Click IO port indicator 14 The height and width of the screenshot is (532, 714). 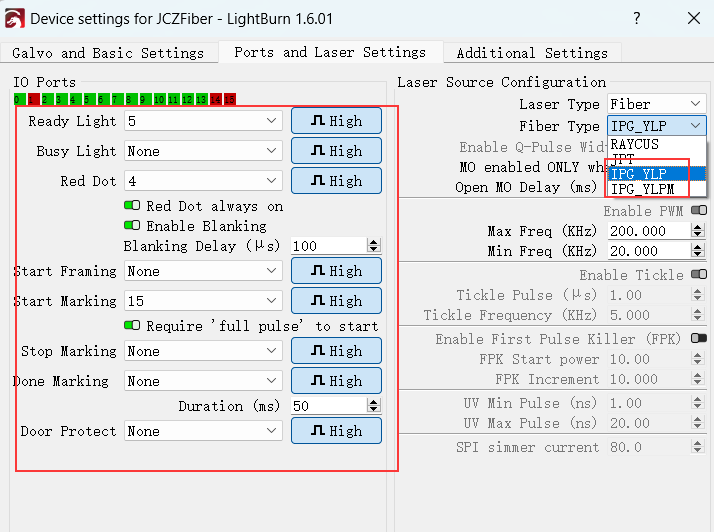tap(215, 99)
